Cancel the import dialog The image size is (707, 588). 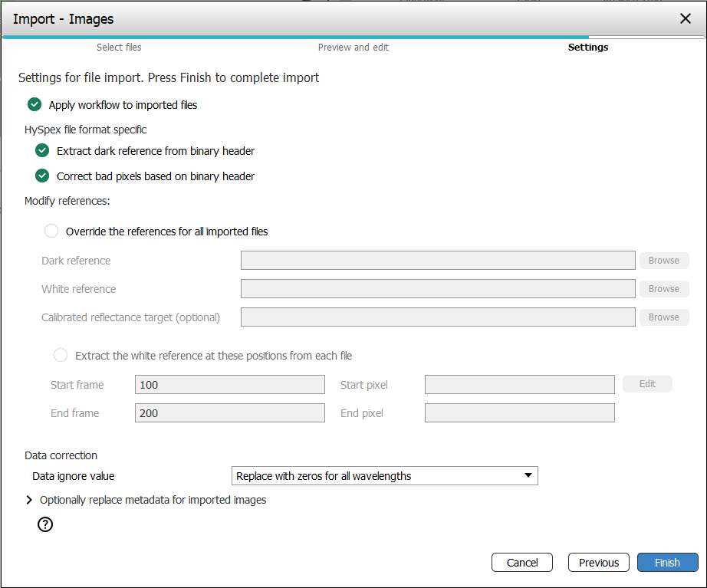[521, 563]
